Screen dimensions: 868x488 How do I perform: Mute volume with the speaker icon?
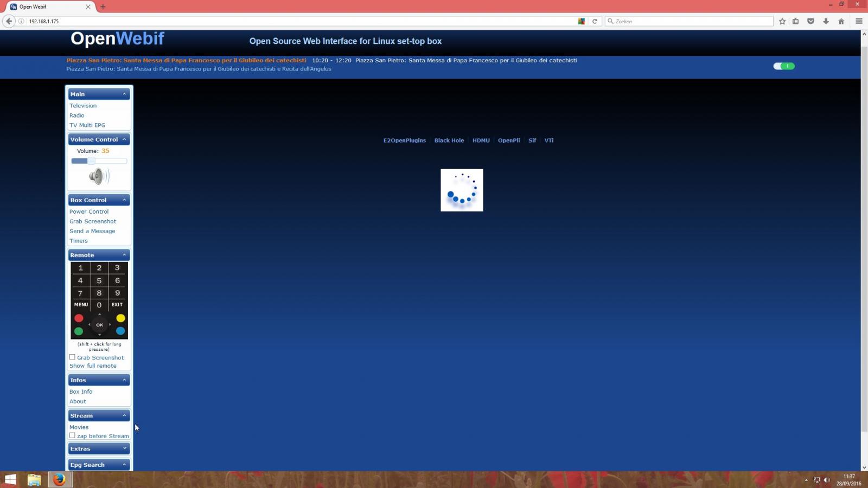99,176
